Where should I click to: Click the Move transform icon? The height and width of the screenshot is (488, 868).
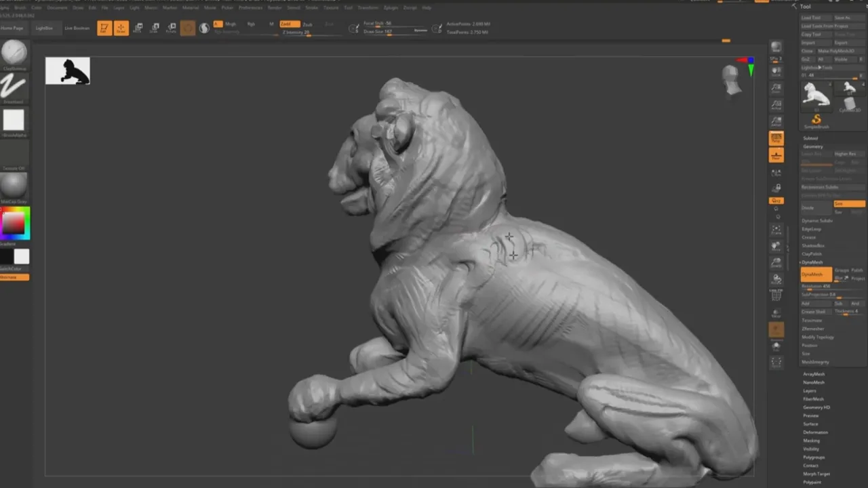[x=138, y=28]
